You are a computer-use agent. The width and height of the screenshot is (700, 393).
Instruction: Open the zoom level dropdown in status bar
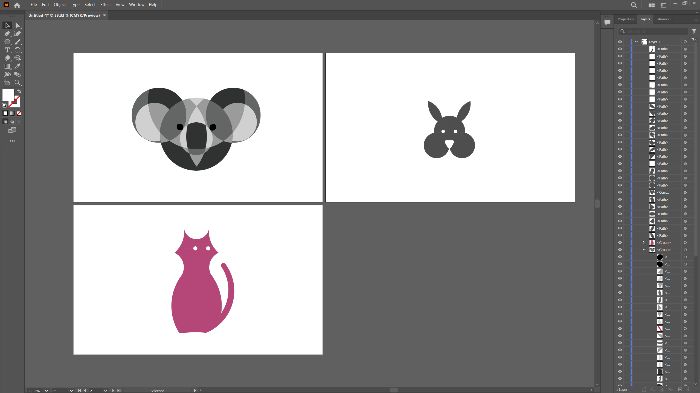click(46, 390)
